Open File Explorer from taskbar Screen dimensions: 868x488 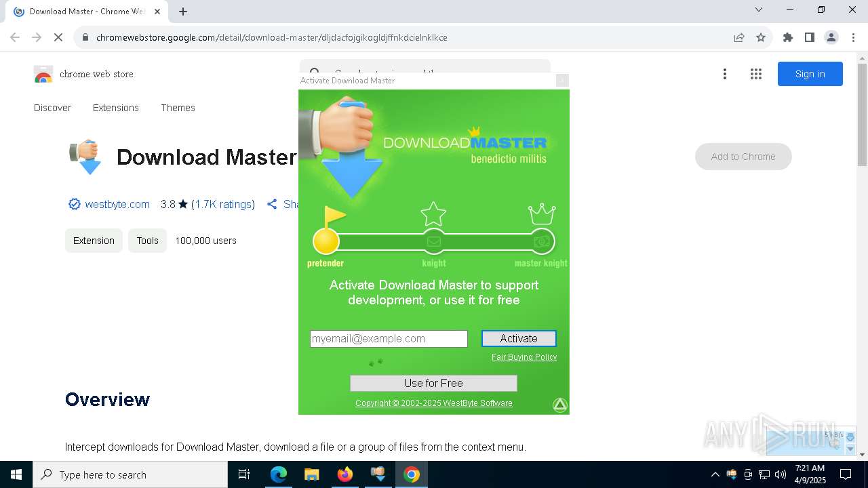click(311, 474)
